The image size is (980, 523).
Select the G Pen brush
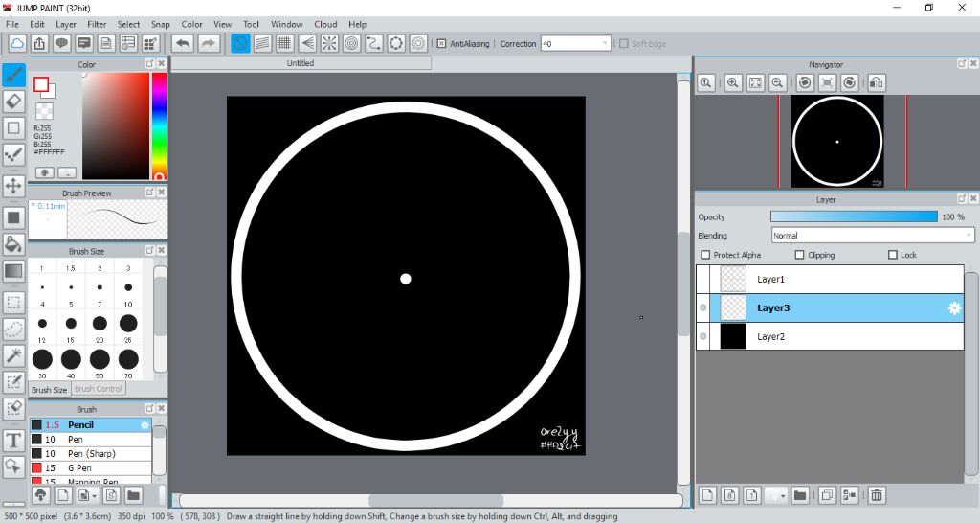pyautogui.click(x=91, y=468)
